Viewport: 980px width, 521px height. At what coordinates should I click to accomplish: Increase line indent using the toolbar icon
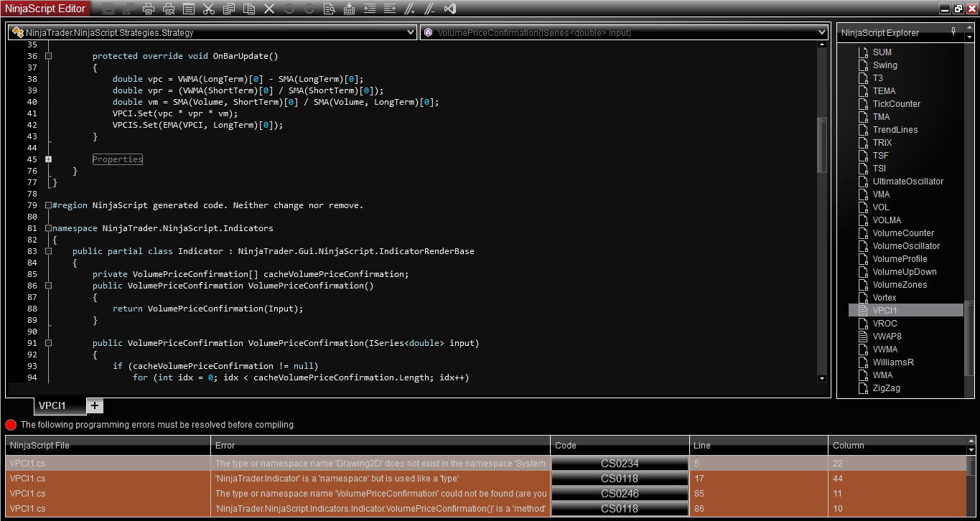390,9
